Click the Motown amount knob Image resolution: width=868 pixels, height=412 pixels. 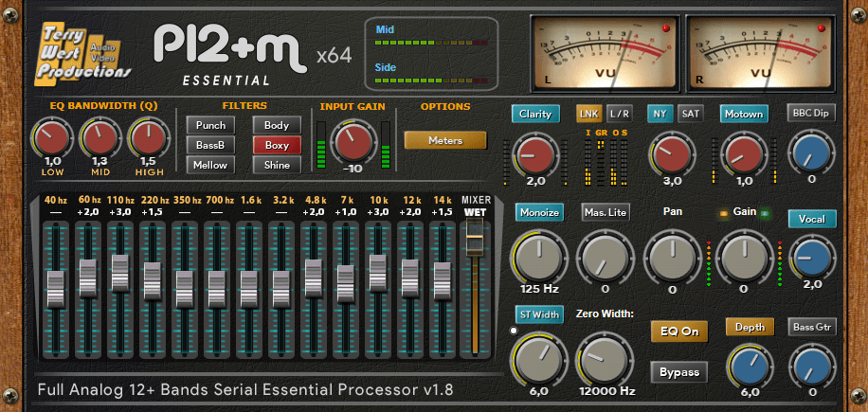click(744, 154)
